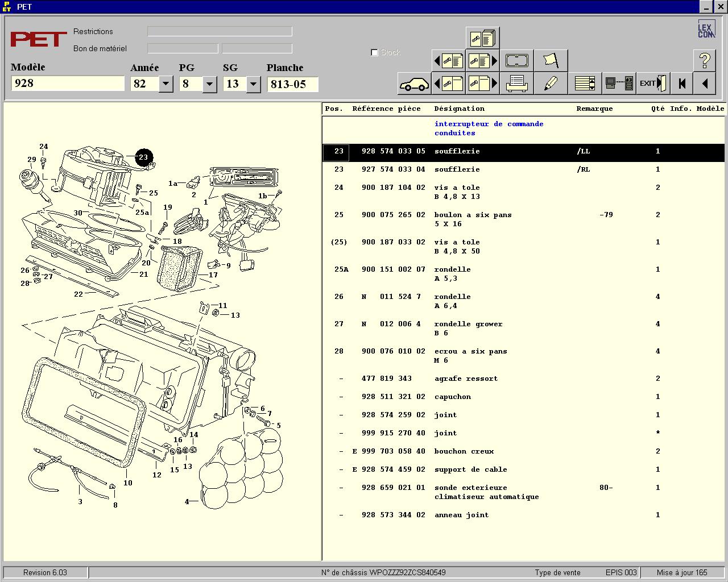
Task: Jump to first with bar-arrow icon
Action: coord(682,84)
